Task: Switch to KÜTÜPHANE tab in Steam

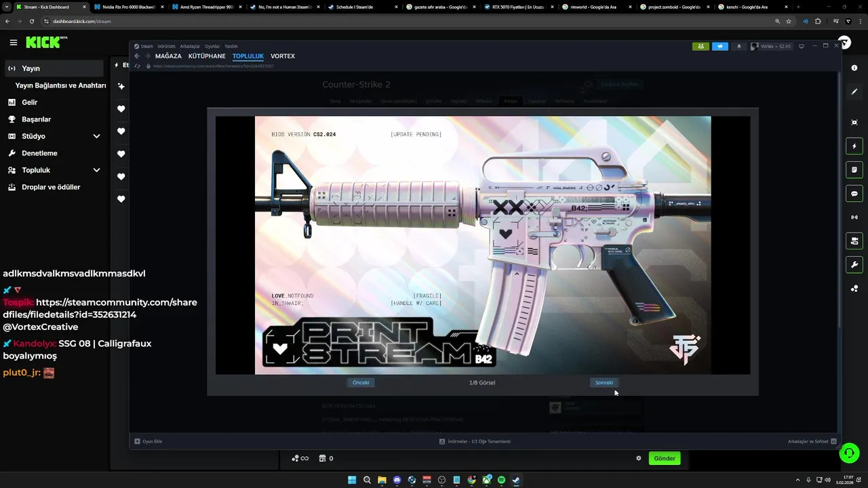Action: [207, 56]
